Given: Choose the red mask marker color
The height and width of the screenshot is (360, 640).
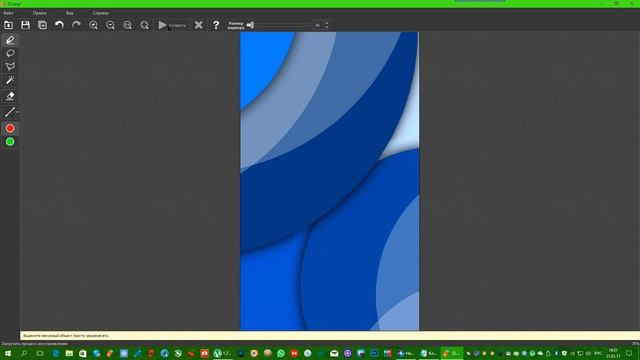Looking at the screenshot, I should (10, 129).
